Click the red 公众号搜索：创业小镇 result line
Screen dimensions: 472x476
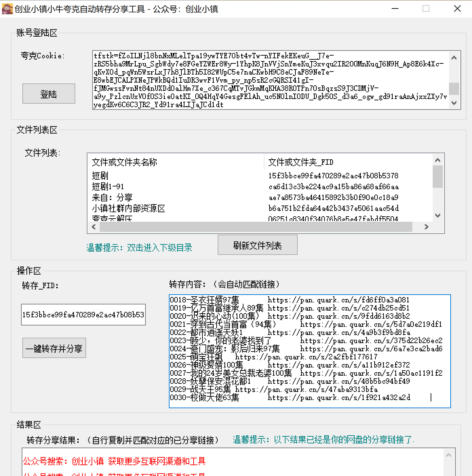[x=114, y=461]
